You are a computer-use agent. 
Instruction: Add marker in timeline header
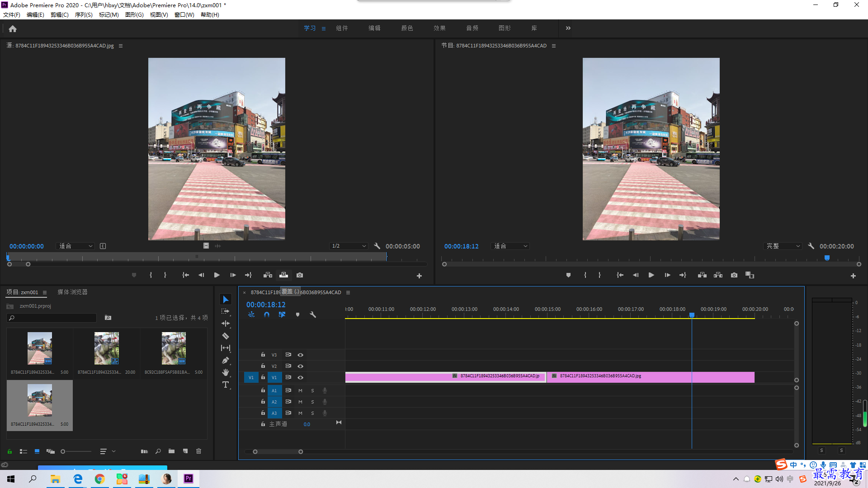[x=297, y=314]
